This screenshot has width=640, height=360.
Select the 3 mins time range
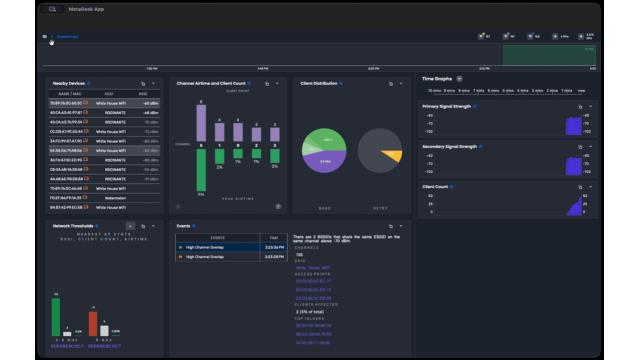(538, 91)
